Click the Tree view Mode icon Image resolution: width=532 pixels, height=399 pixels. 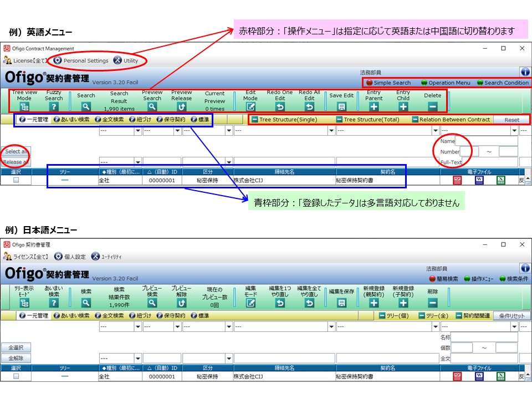point(24,107)
